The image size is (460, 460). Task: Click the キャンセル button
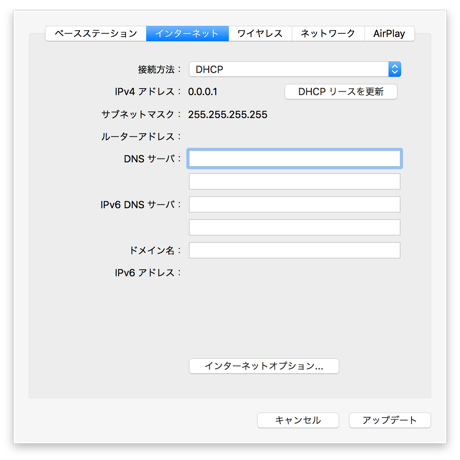(298, 420)
